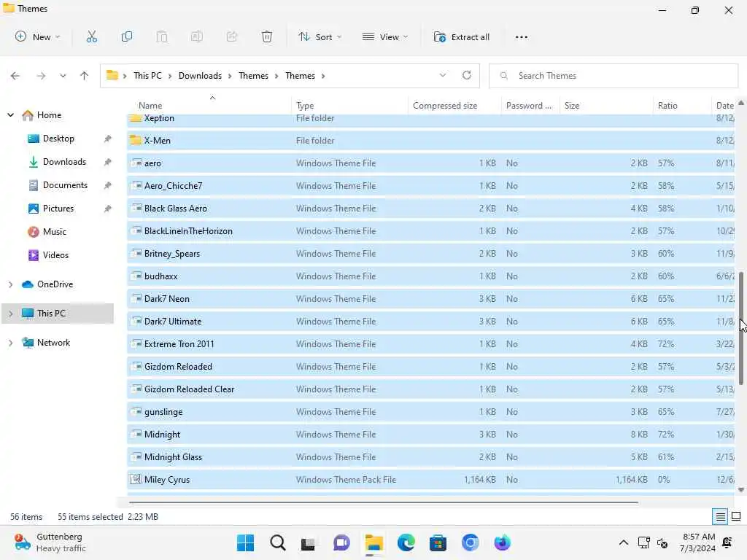Launch Microsoft Edge from taskbar

click(406, 542)
